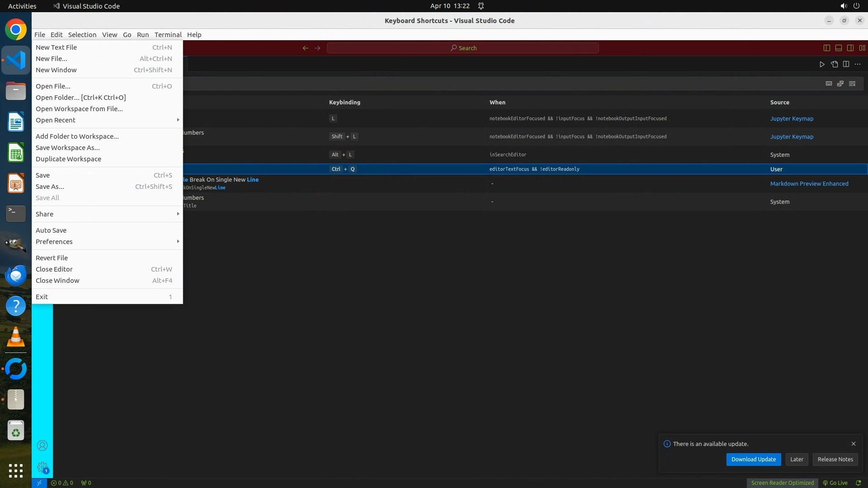868x488 pixels.
Task: Choose Auto Save from the File menu
Action: [51, 230]
